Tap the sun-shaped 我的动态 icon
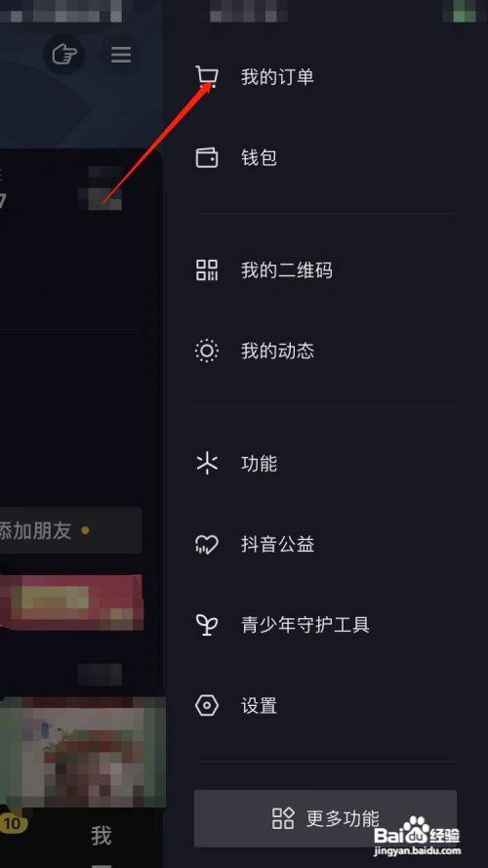 [x=207, y=351]
